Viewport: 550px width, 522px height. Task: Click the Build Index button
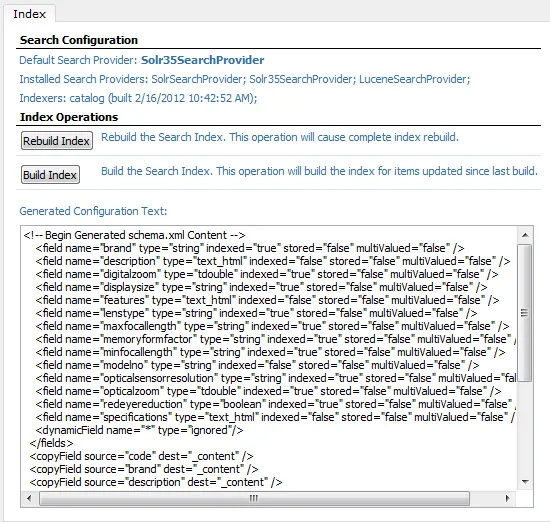click(50, 175)
